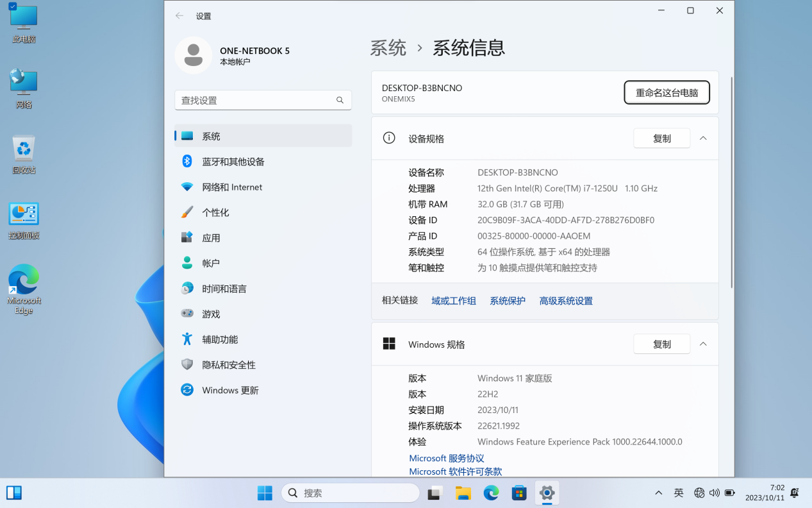Image resolution: width=812 pixels, height=508 pixels.
Task: Copy the device specifications
Action: pos(661,139)
